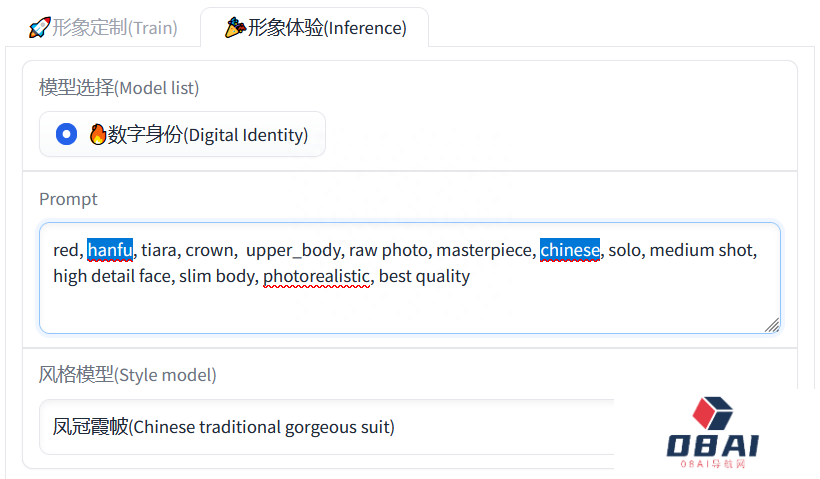The width and height of the screenshot is (820, 479).
Task: Open the 形象体验(Inference) tab
Action: (315, 27)
